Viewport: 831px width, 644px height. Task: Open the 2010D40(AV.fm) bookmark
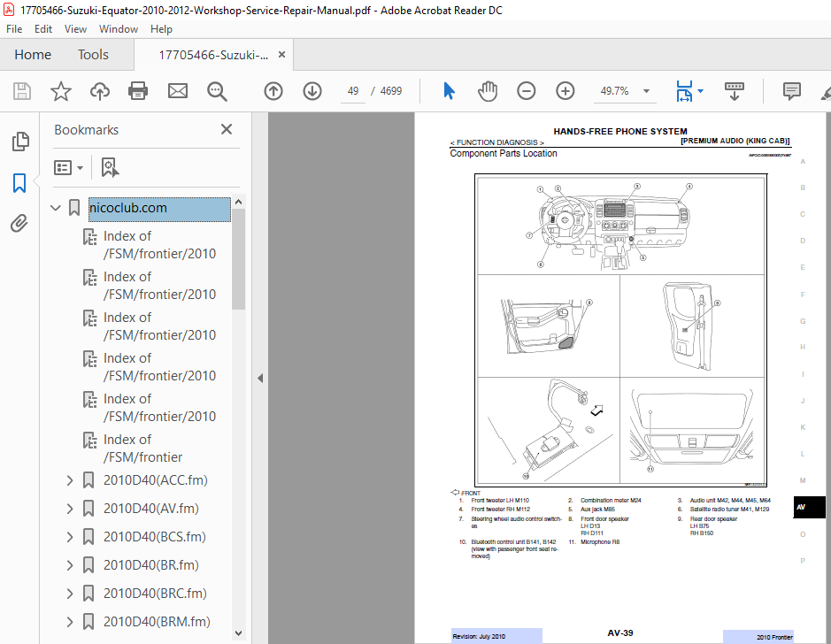click(151, 509)
